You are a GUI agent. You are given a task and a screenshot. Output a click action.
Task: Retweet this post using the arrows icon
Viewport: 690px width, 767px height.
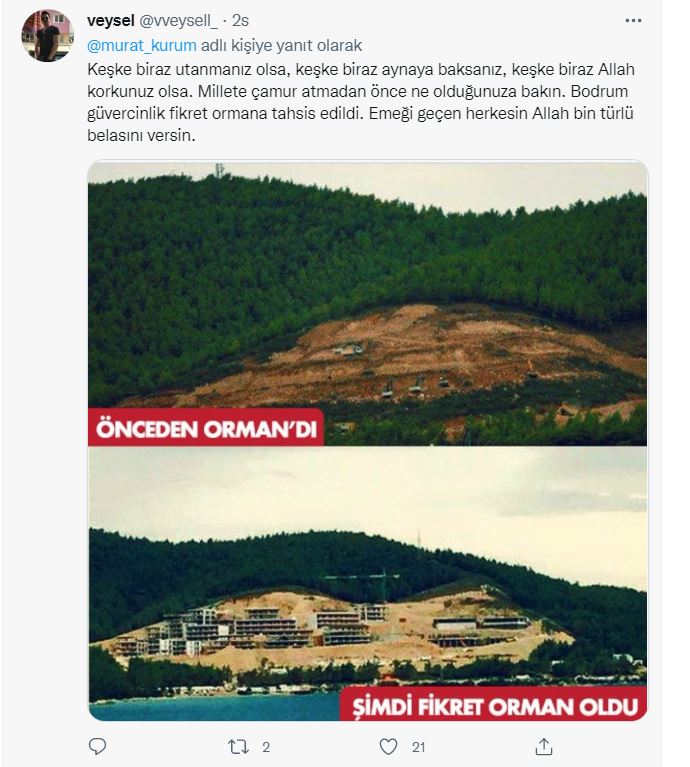tap(239, 746)
